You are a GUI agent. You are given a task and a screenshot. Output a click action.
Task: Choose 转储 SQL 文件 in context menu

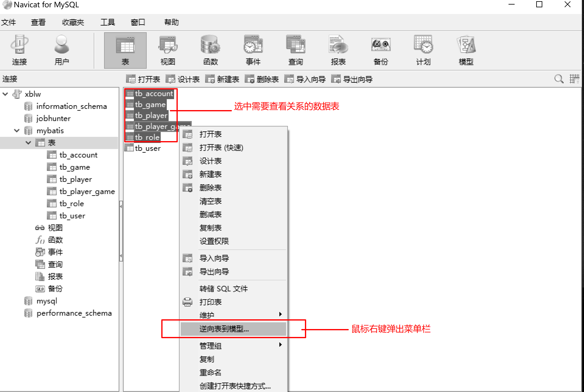233,289
